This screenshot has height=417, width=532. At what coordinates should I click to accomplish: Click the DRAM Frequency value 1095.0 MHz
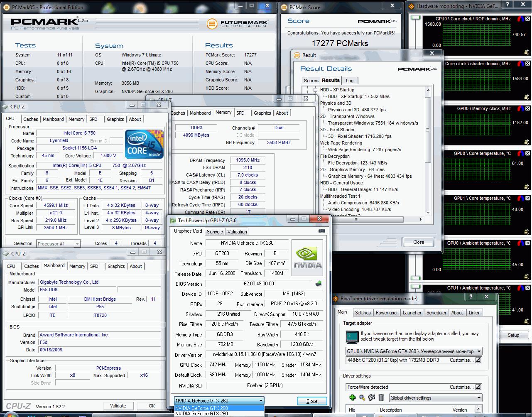[248, 160]
